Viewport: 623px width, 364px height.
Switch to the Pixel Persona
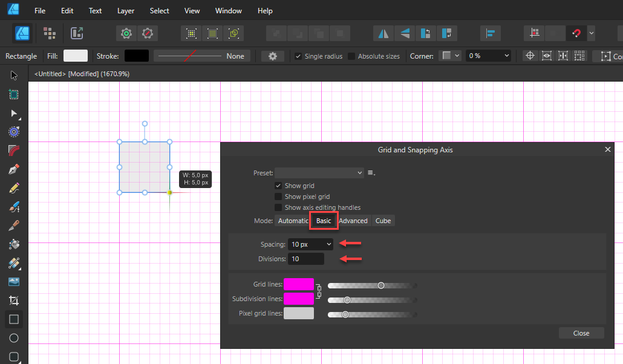[x=49, y=33]
